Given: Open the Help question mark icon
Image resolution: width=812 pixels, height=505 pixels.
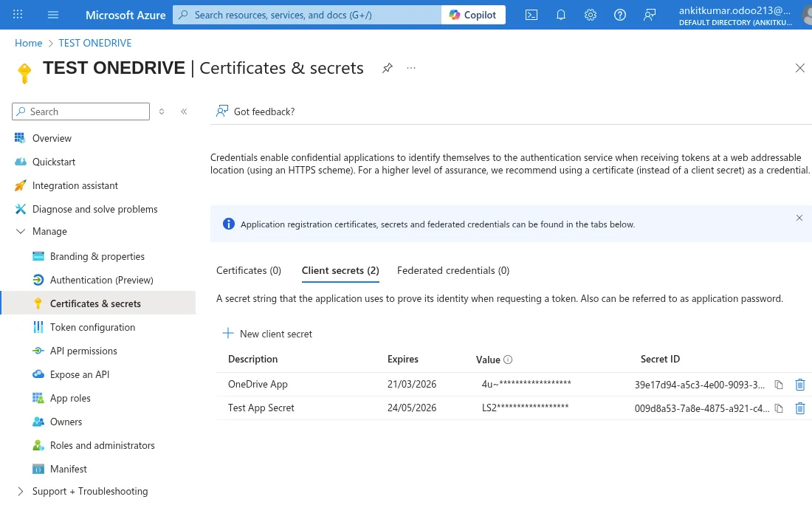Looking at the screenshot, I should pyautogui.click(x=619, y=14).
